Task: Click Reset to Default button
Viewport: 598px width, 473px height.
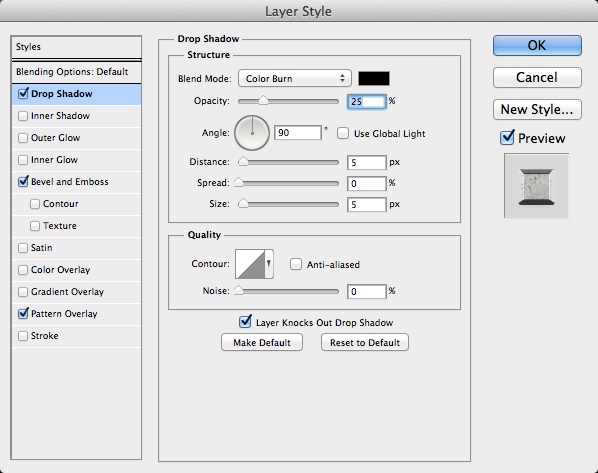Action: click(x=365, y=343)
